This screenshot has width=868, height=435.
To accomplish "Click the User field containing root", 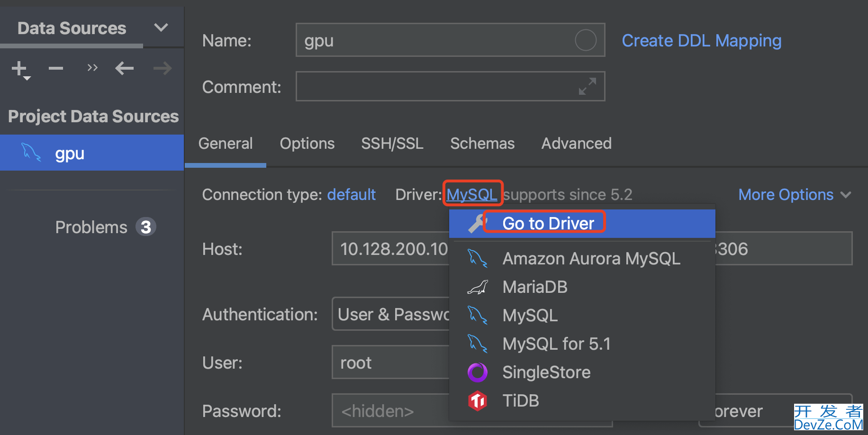I will click(x=390, y=362).
